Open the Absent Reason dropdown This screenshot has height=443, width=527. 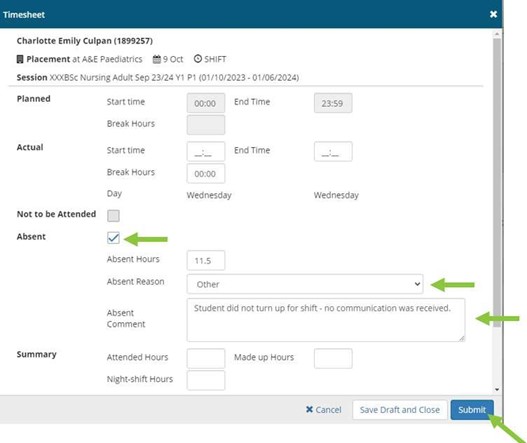click(305, 284)
